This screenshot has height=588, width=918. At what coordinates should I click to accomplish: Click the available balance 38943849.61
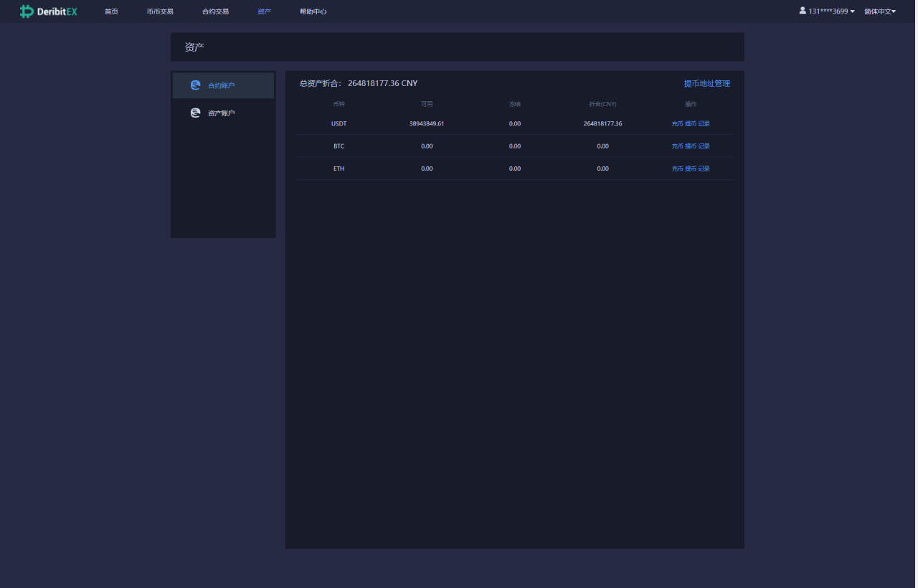pos(427,123)
